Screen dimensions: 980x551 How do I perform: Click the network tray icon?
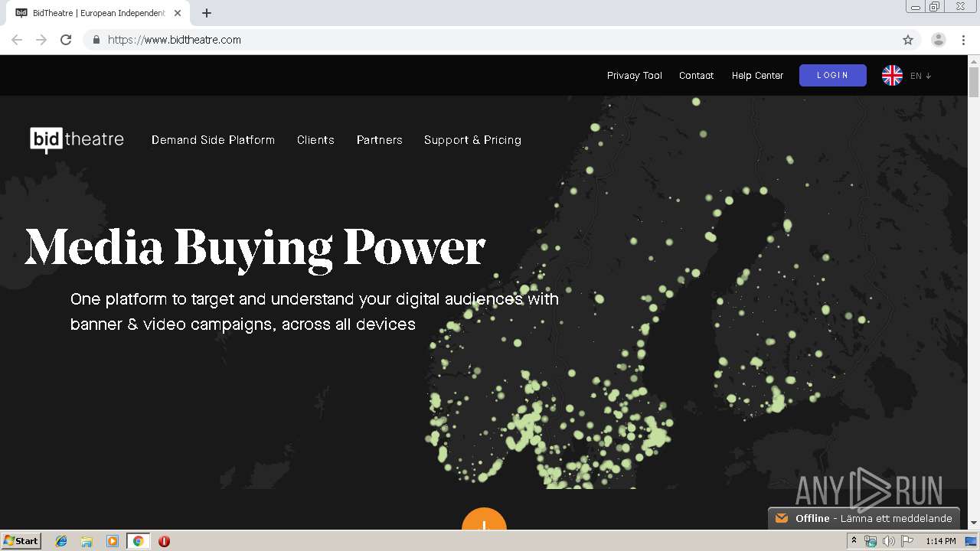point(871,541)
